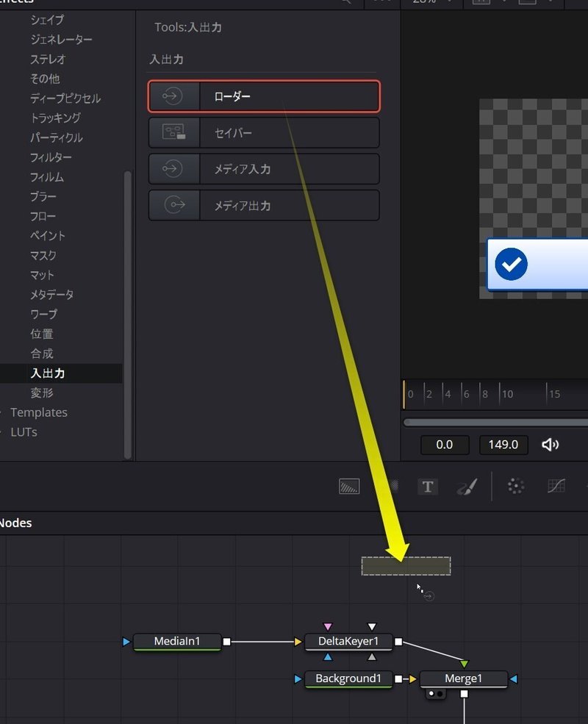Click the DeltaKeyer1 output square
588x724 pixels.
click(398, 642)
